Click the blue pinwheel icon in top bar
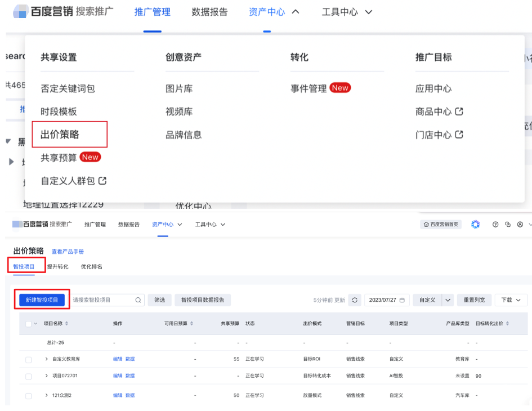532x411 pixels. pos(476,224)
